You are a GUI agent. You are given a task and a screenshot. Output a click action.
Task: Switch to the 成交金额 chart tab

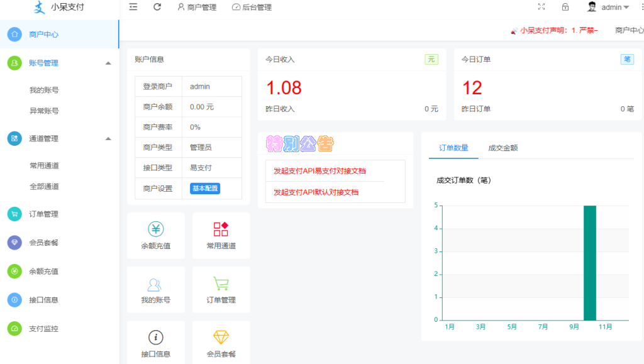502,148
